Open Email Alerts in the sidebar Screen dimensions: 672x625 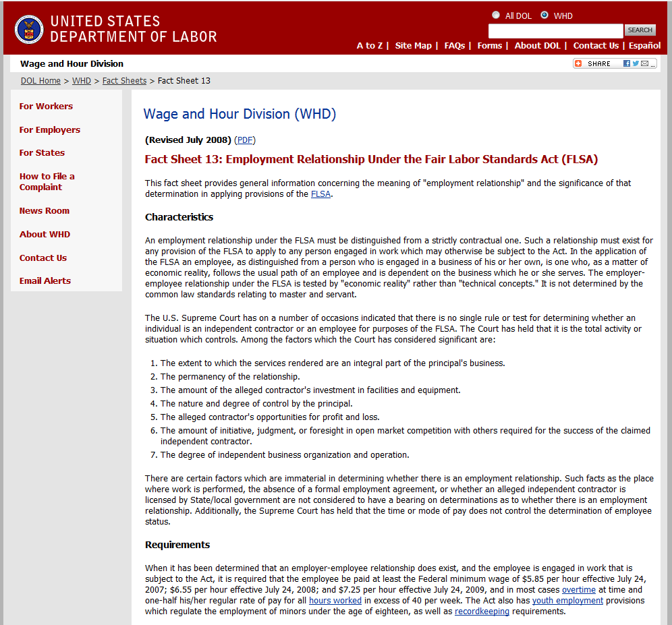(x=45, y=280)
